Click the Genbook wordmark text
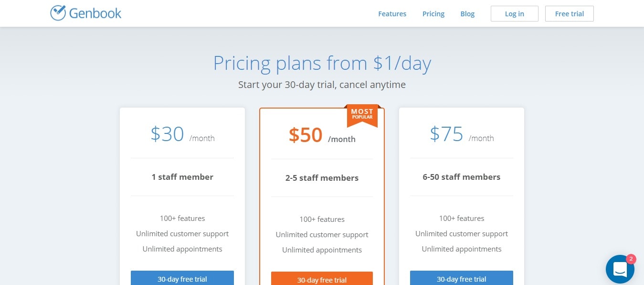The width and height of the screenshot is (644, 285). point(95,13)
